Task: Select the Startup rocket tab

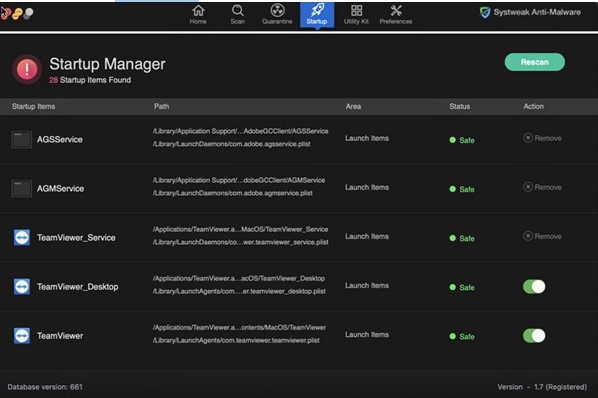Action: point(317,14)
